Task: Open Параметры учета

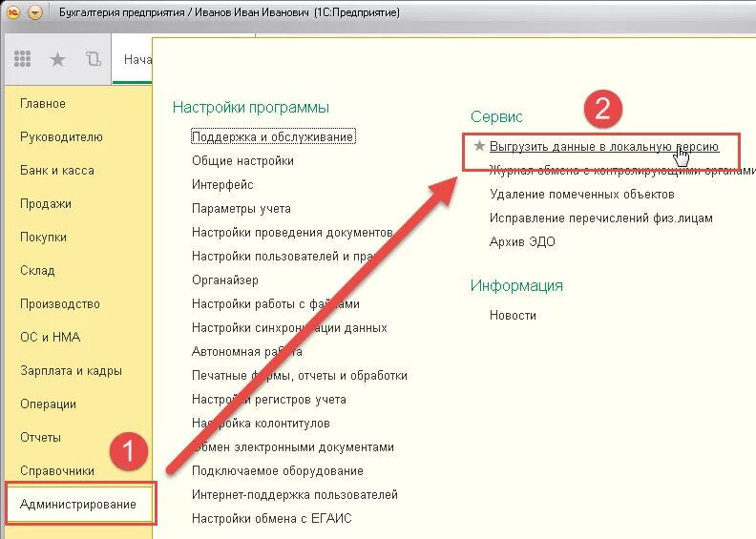Action: 241,209
